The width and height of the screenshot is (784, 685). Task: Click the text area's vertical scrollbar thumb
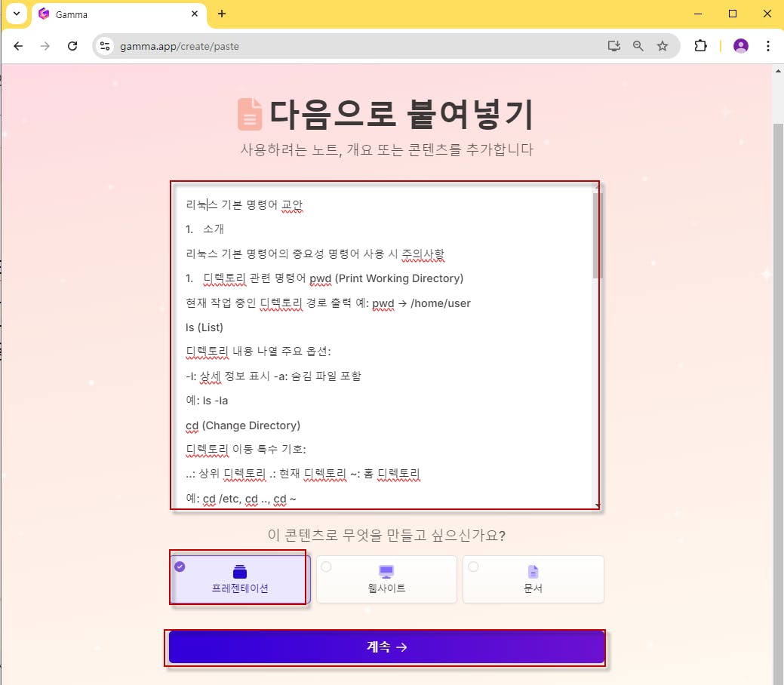point(598,235)
